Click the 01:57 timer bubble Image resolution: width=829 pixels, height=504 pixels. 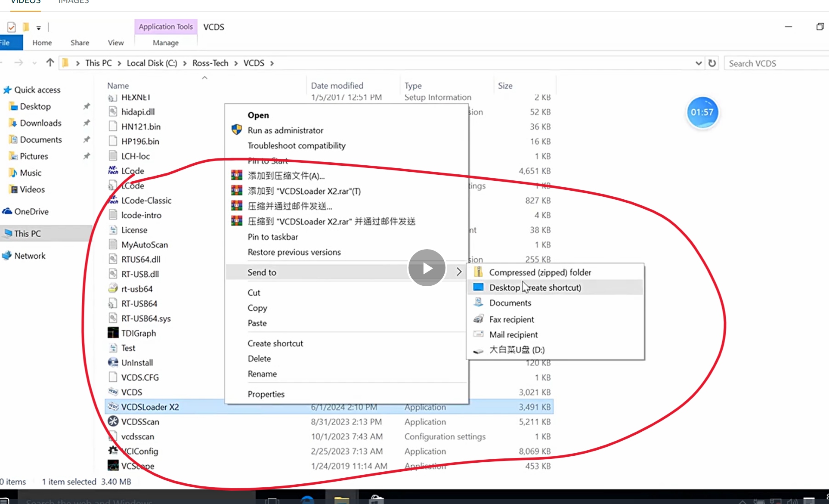pyautogui.click(x=702, y=112)
